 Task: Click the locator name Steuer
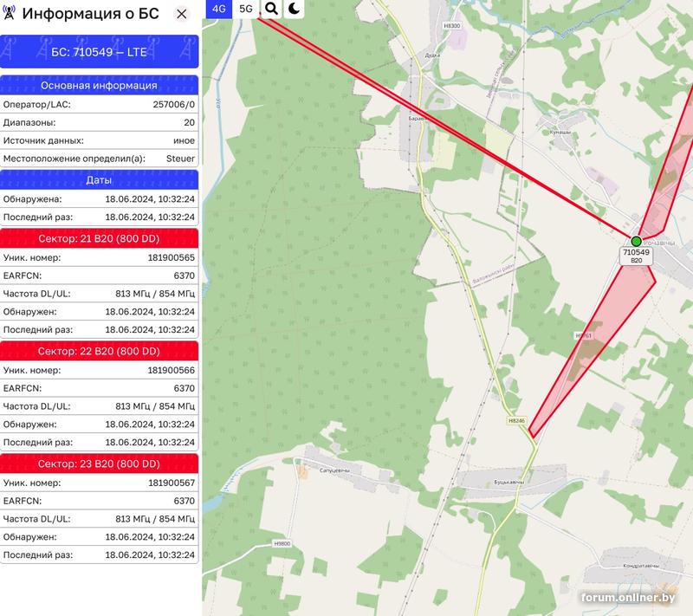coord(180,159)
